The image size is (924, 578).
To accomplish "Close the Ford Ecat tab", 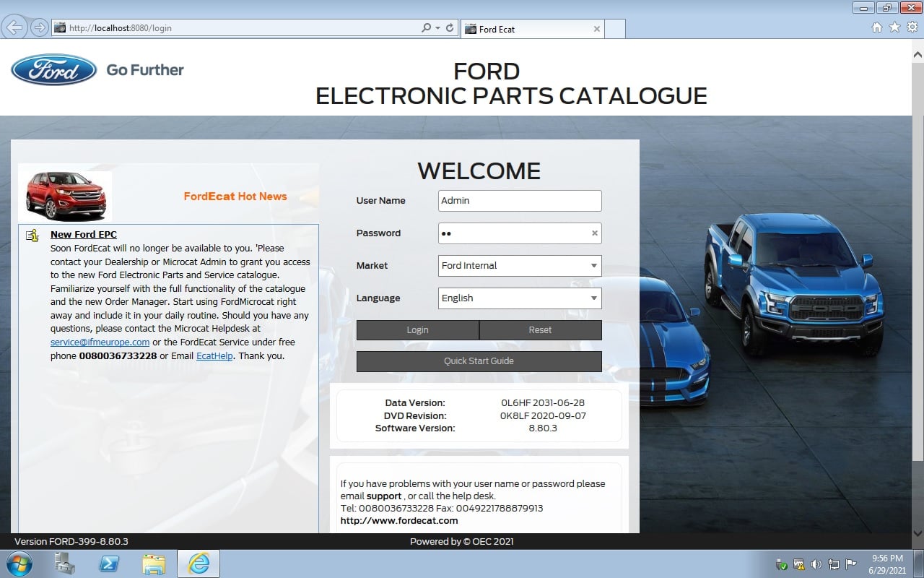I will tap(596, 29).
